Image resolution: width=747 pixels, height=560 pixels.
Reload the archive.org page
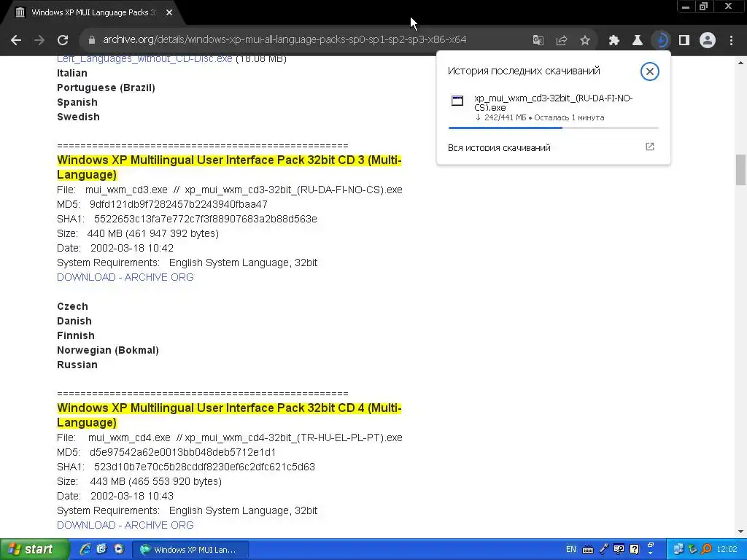click(x=63, y=40)
